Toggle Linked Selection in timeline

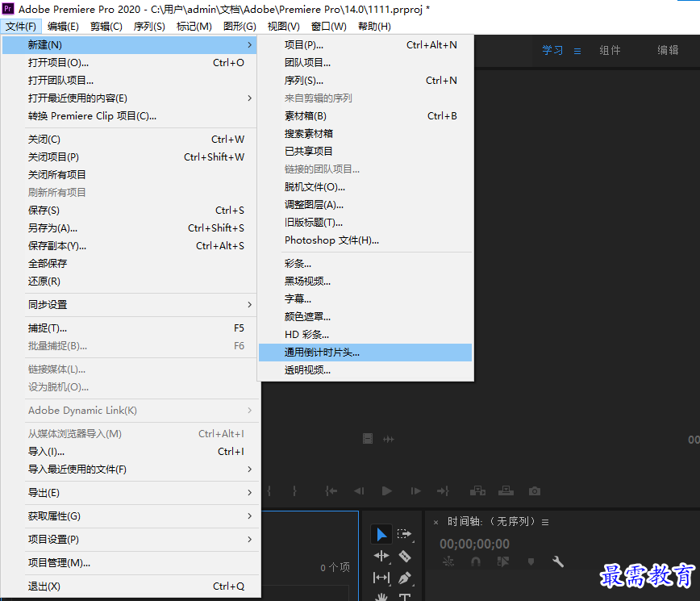tap(503, 561)
